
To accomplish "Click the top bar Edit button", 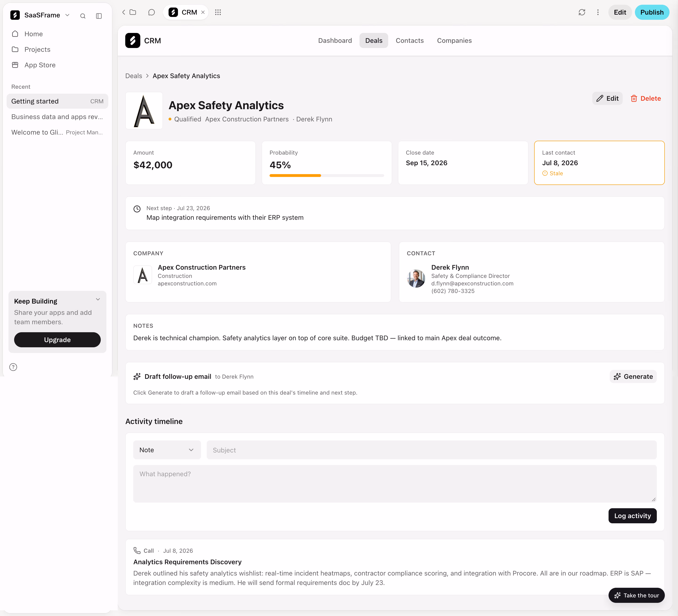I will (x=620, y=12).
